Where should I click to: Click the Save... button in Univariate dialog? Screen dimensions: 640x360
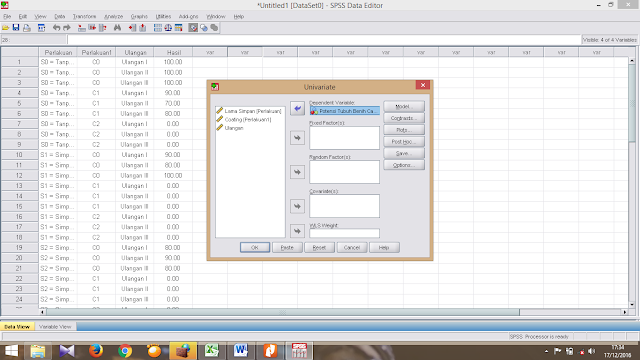click(404, 153)
